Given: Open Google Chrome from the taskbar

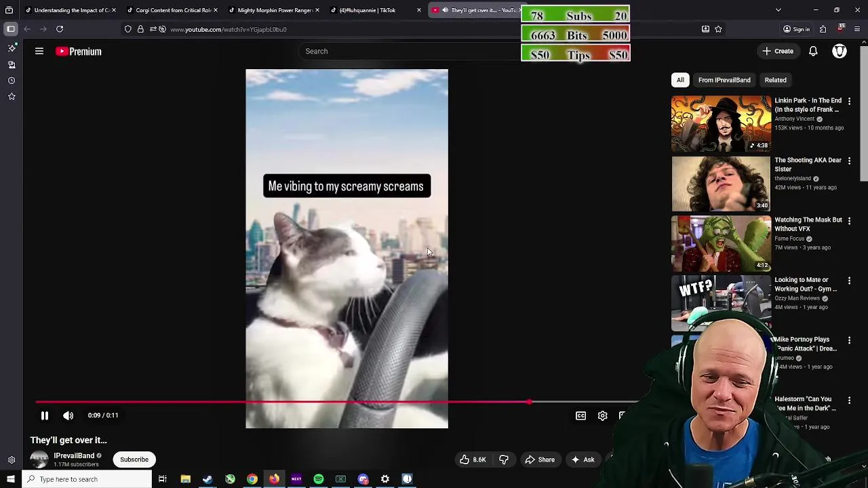Looking at the screenshot, I should [252, 479].
